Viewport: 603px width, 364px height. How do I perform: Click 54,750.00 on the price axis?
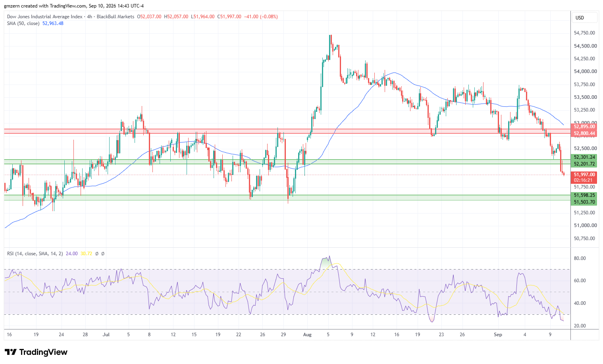pyautogui.click(x=584, y=33)
